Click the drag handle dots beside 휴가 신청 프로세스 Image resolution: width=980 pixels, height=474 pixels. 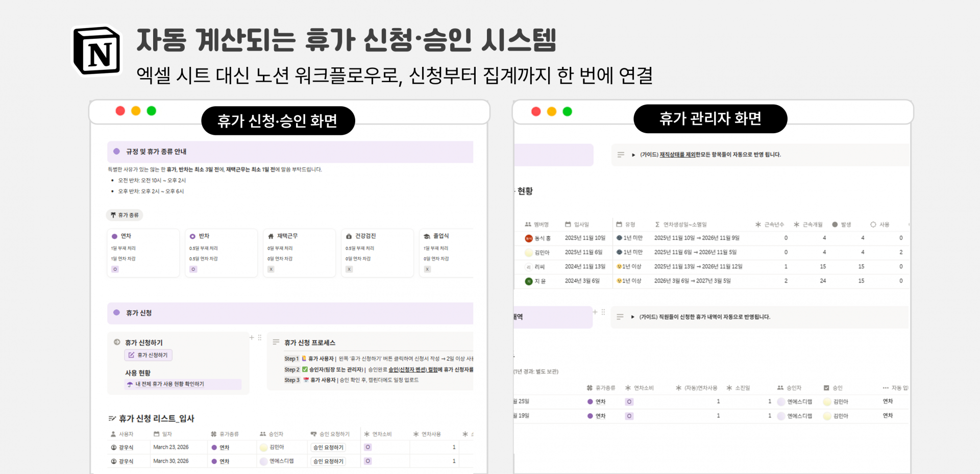260,337
